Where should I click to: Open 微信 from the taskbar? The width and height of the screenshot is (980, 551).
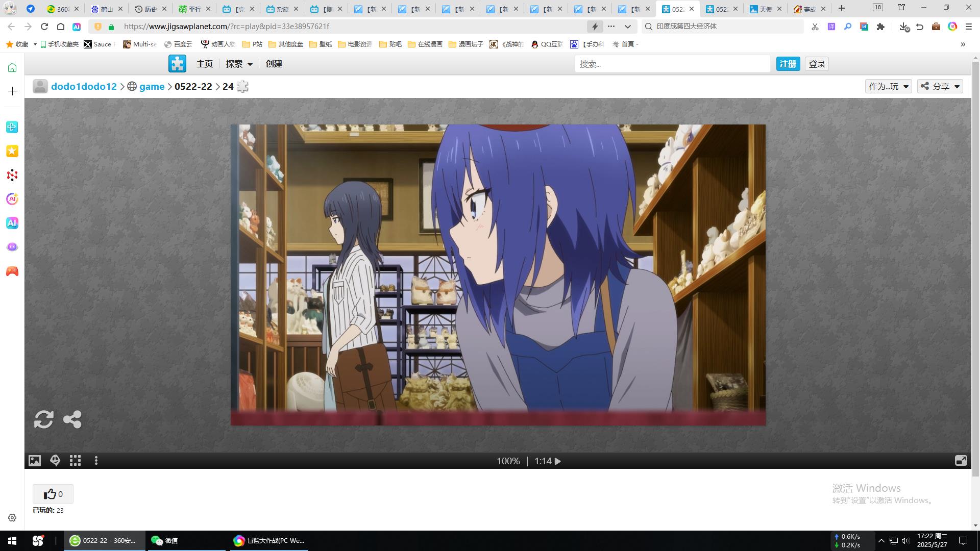(186, 541)
